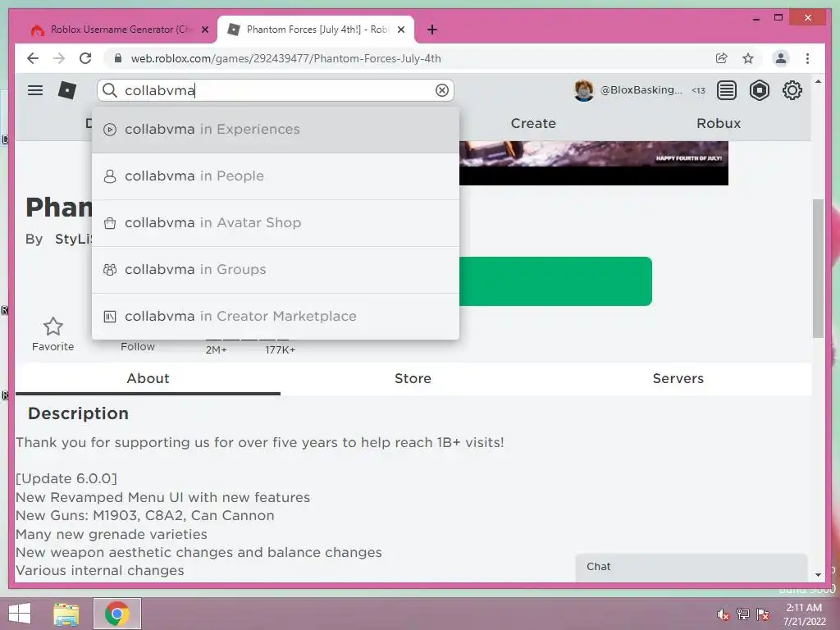Click the 2M+ favorites count
The image size is (840, 630).
coord(217,349)
